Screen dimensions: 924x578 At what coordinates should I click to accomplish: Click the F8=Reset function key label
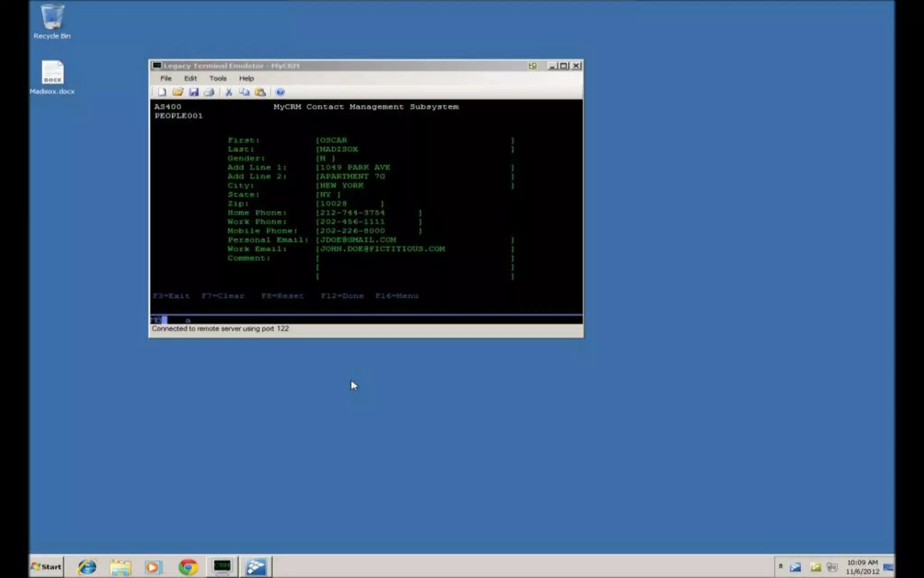(x=282, y=296)
